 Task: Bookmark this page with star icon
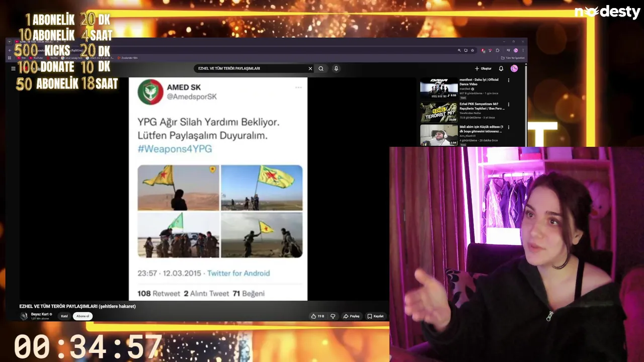472,50
